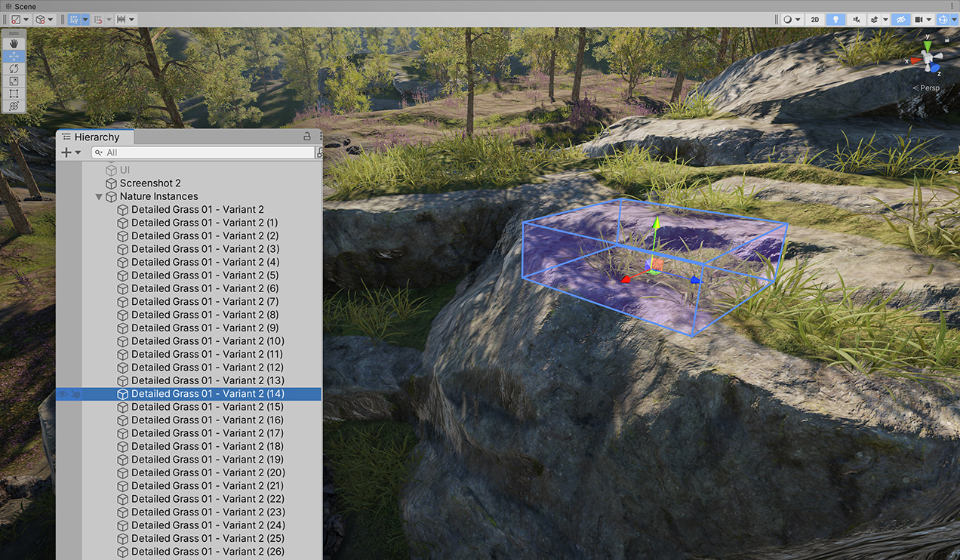960x560 pixels.
Task: Toggle scene audio mute button
Action: [857, 19]
